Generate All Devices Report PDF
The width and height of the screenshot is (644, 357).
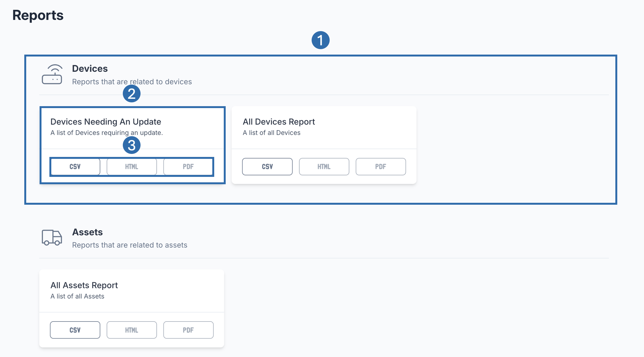click(381, 166)
